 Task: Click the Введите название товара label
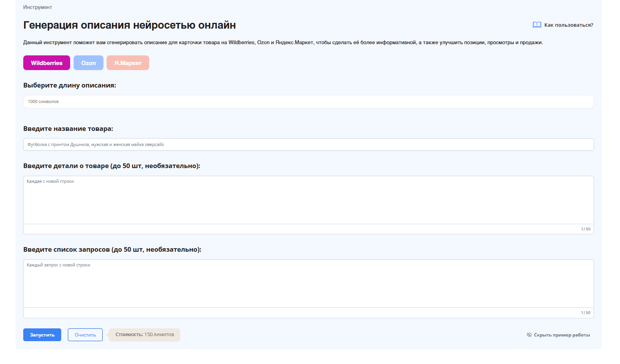pos(68,129)
